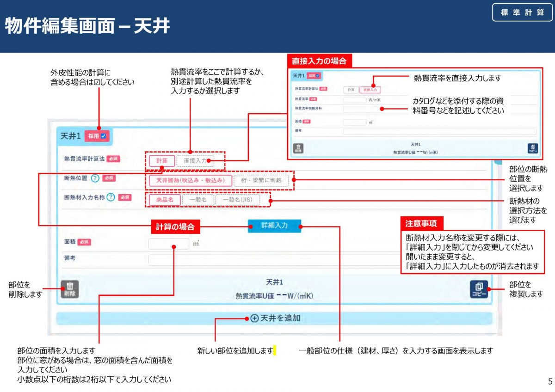Click the 面積 input field in the main panel
555x392 pixels.
coord(168,243)
